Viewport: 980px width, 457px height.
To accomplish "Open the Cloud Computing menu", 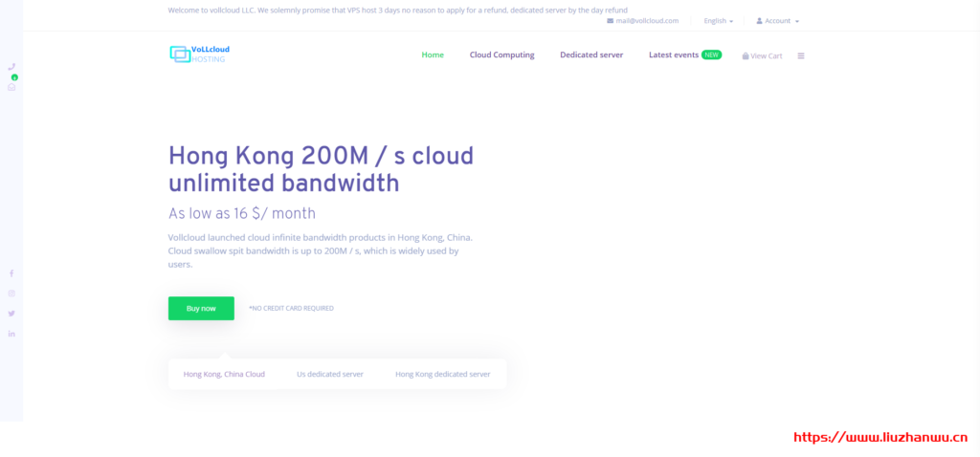I will [501, 54].
